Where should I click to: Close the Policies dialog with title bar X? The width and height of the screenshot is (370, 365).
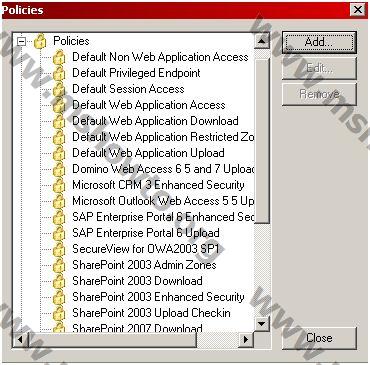[358, 10]
